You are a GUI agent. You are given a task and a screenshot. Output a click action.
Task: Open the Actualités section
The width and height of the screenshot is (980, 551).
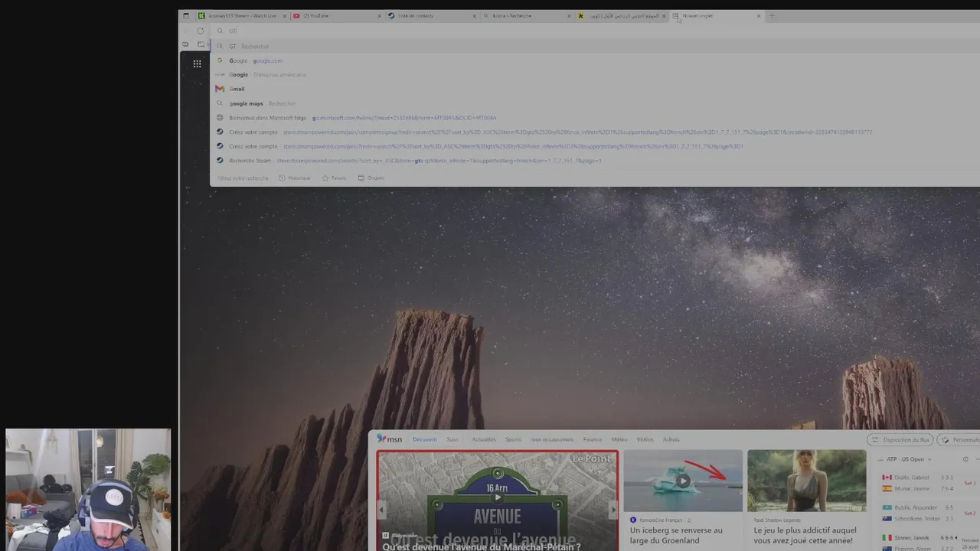coord(484,439)
